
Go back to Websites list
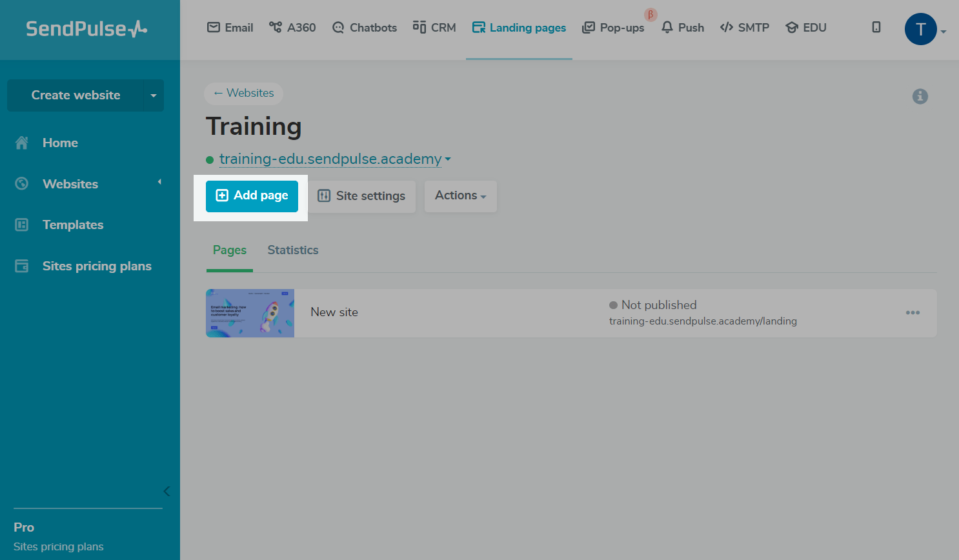243,93
